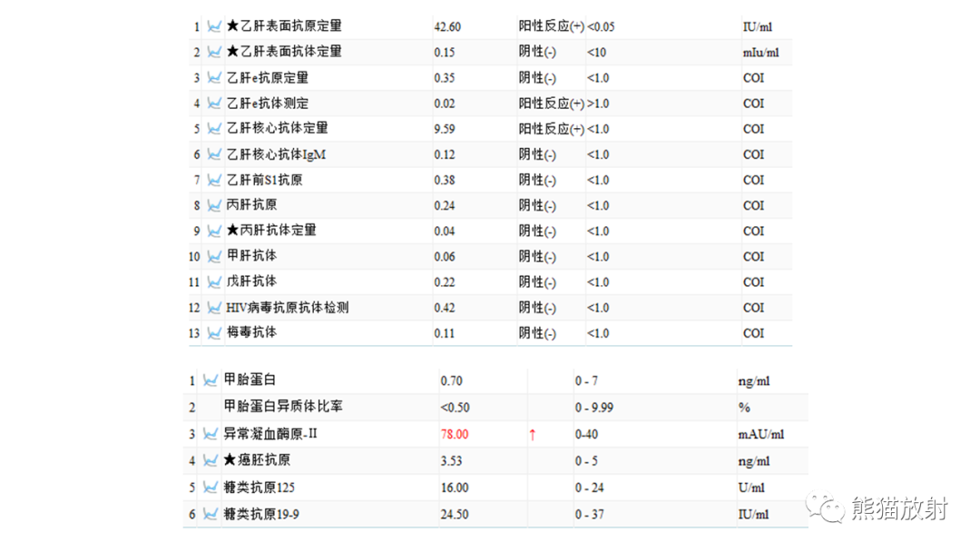
Task: Select the 乙肝e抗体测定 test name
Action: [x=268, y=103]
